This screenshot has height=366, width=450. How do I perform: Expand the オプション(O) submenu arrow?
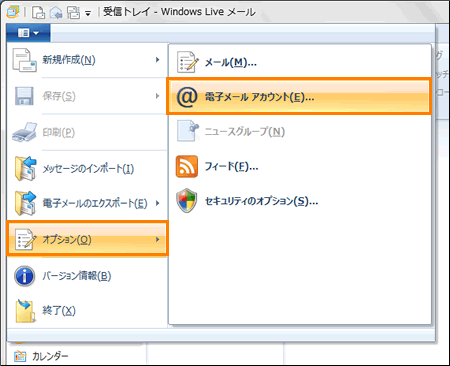[x=158, y=239]
